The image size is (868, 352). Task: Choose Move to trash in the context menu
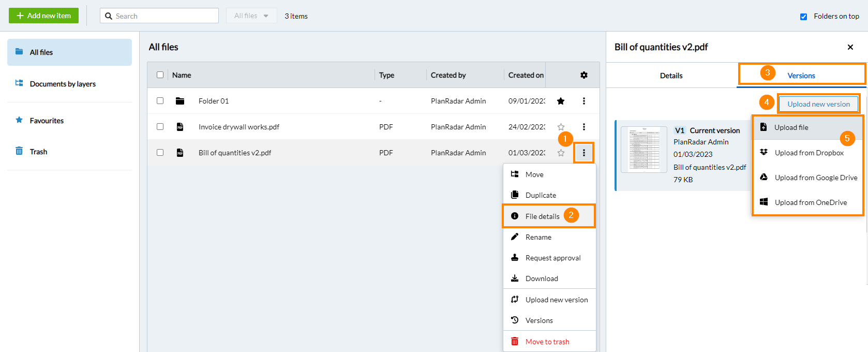[547, 342]
